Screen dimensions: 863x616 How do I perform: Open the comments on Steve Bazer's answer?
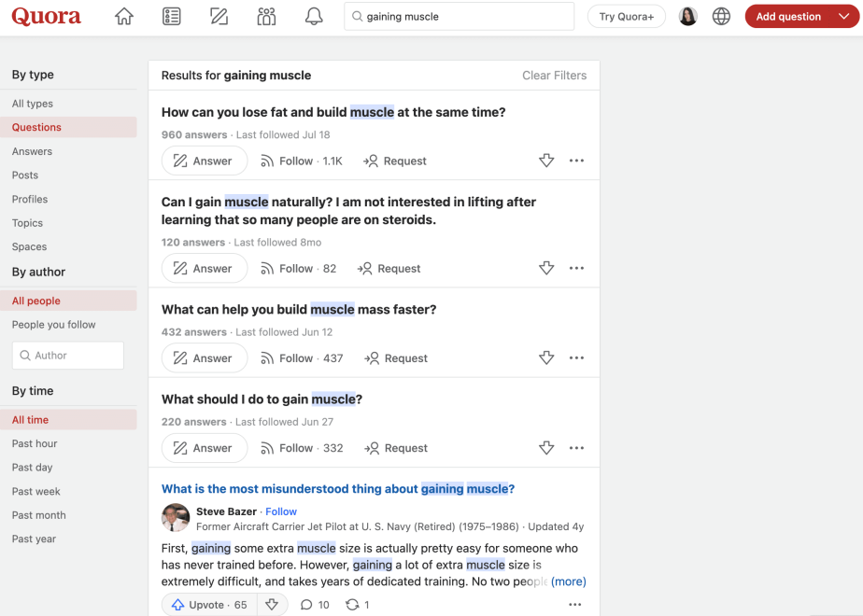click(x=315, y=604)
